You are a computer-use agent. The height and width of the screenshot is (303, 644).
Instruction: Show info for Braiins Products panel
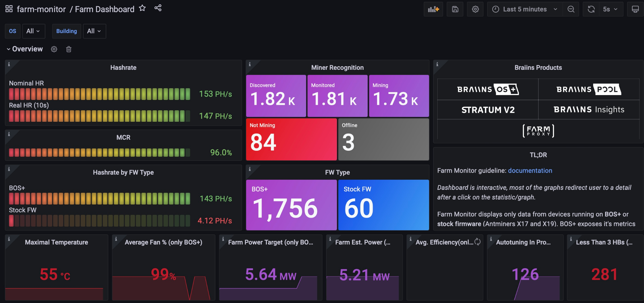click(437, 64)
